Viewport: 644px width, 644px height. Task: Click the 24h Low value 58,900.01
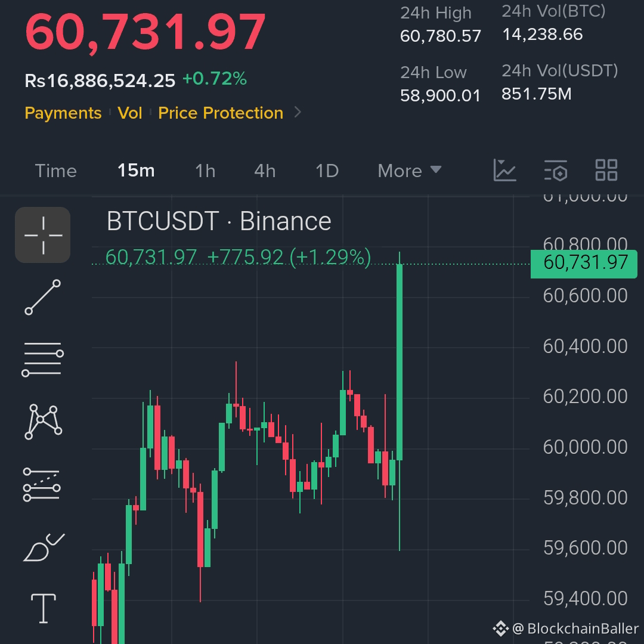(x=440, y=95)
